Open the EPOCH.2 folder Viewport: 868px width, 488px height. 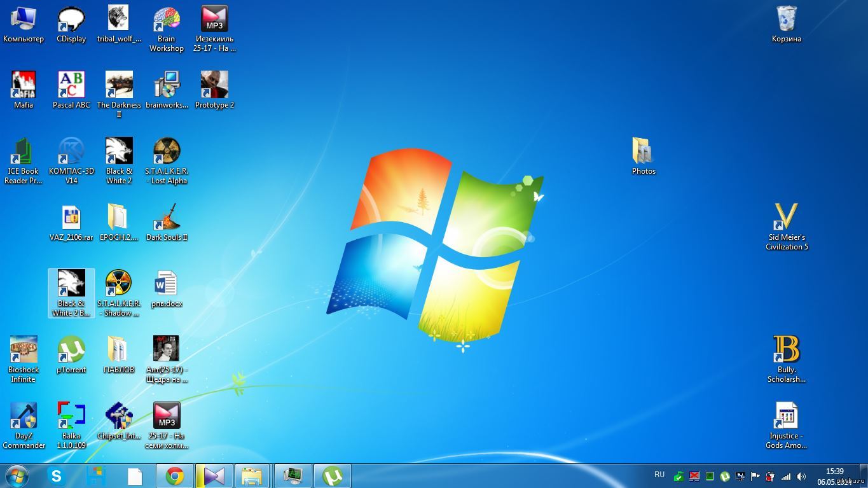(x=119, y=223)
